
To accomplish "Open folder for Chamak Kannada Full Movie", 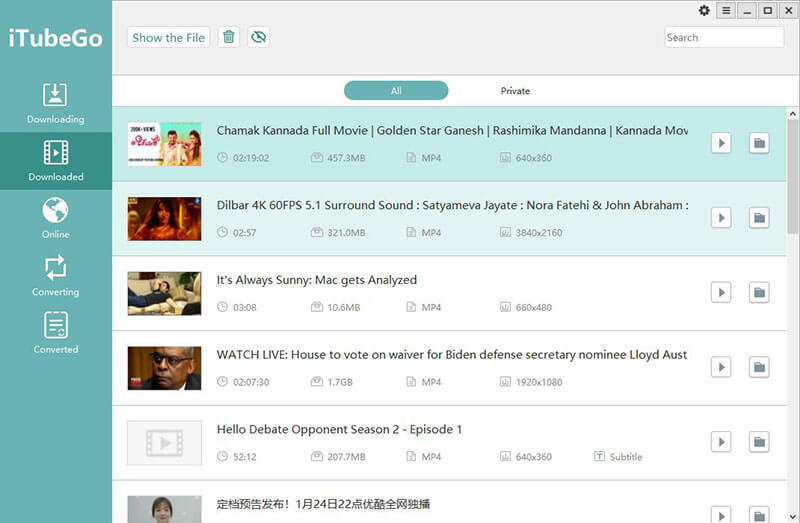I will click(x=759, y=143).
